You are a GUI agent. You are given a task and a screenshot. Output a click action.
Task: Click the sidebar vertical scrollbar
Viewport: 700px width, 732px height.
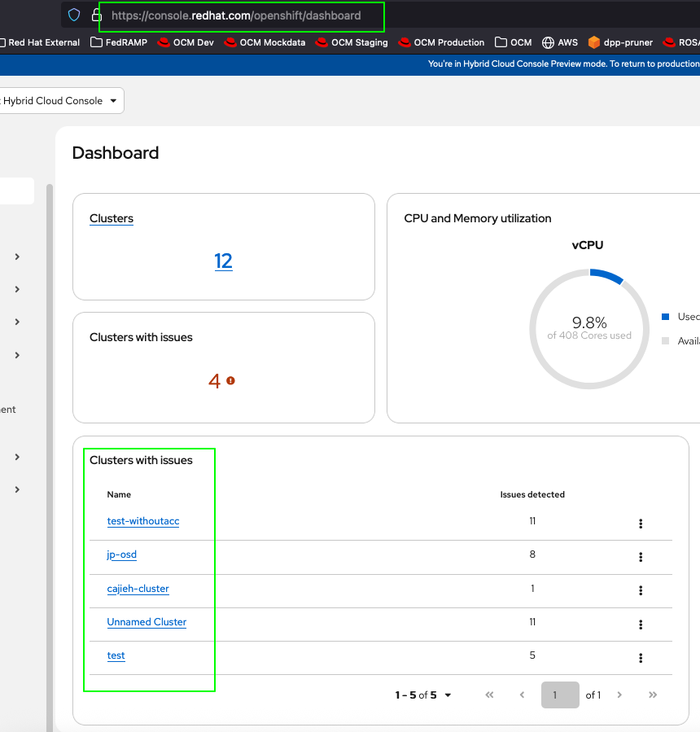click(50, 458)
